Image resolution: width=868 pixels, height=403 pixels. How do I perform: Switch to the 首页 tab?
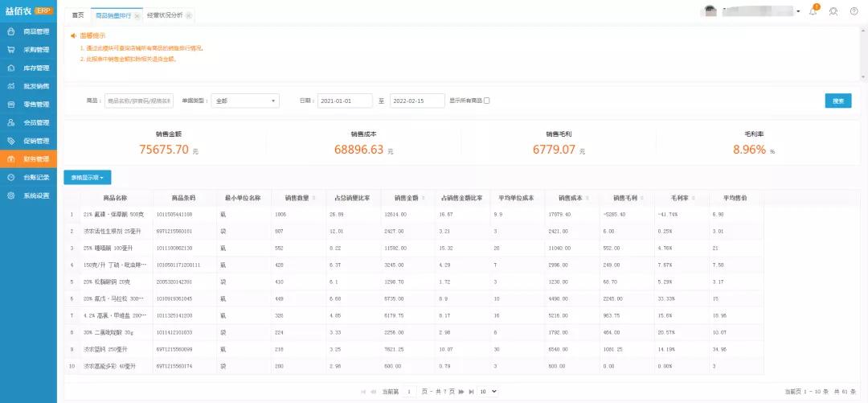pos(78,15)
